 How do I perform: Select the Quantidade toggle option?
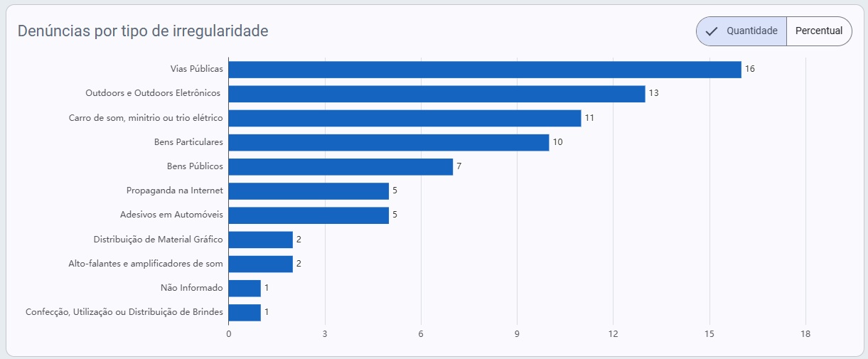[x=741, y=31]
